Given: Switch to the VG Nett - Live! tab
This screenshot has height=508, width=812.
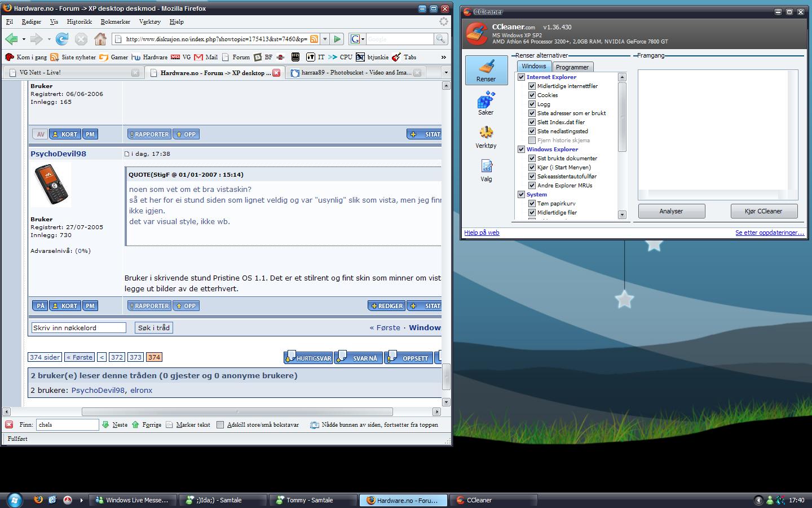Looking at the screenshot, I should point(73,72).
